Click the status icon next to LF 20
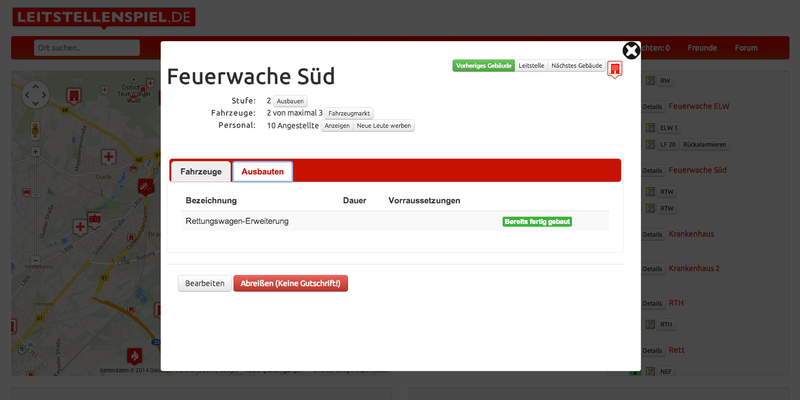The width and height of the screenshot is (800, 400). click(650, 144)
